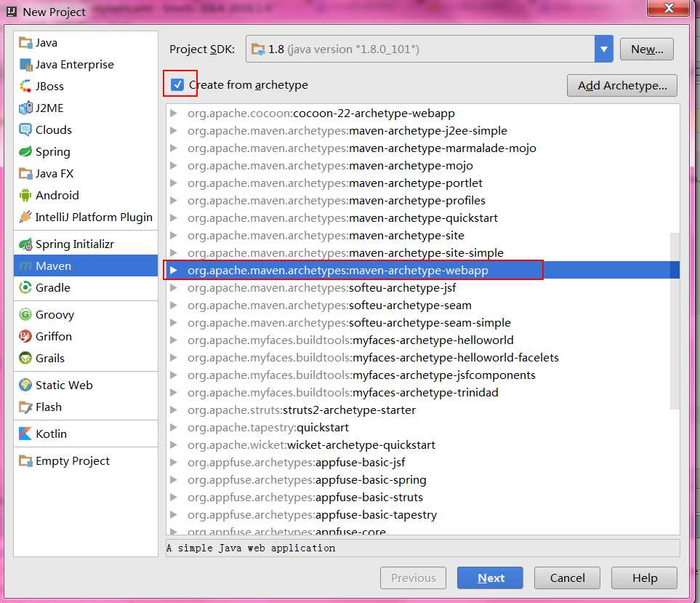Expand myfaces-archetype-trinidad node arrow
Viewport: 700px width, 603px height.
pos(174,393)
